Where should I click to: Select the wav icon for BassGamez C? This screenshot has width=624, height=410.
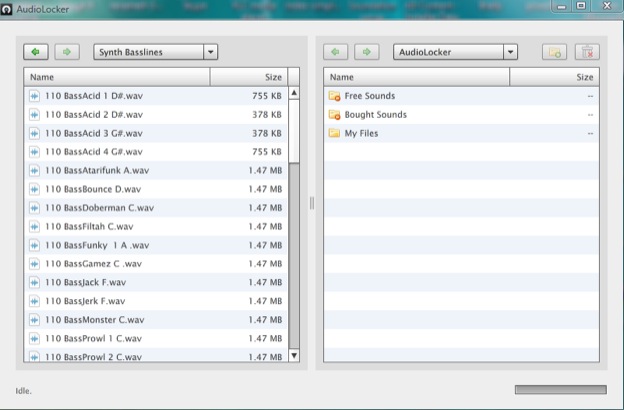[35, 264]
